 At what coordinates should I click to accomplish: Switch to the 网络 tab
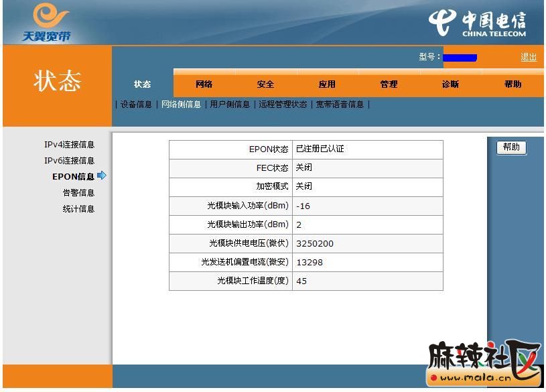pos(204,84)
